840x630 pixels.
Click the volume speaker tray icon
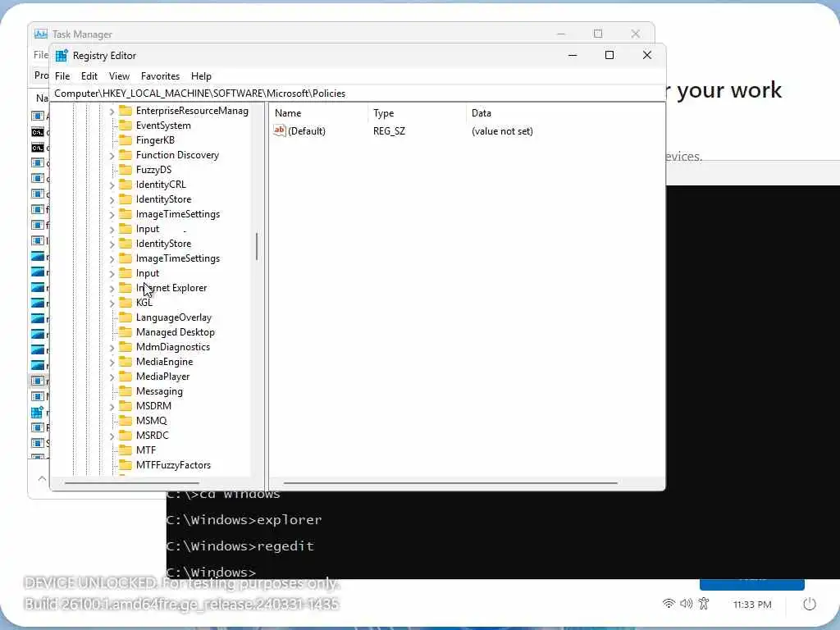pyautogui.click(x=687, y=604)
